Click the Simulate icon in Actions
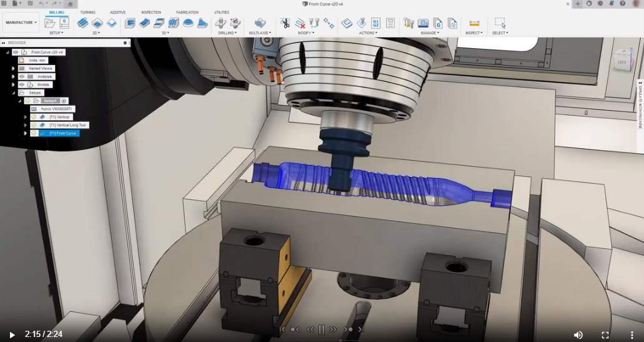Image resolution: width=644 pixels, height=342 pixels. coord(362,23)
